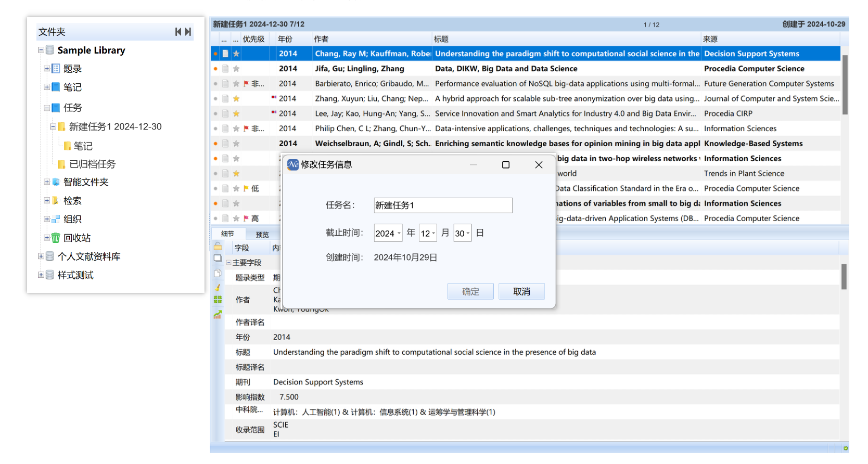Select the 已归档任务 folder in the tree
The width and height of the screenshot is (868, 464).
pos(92,164)
